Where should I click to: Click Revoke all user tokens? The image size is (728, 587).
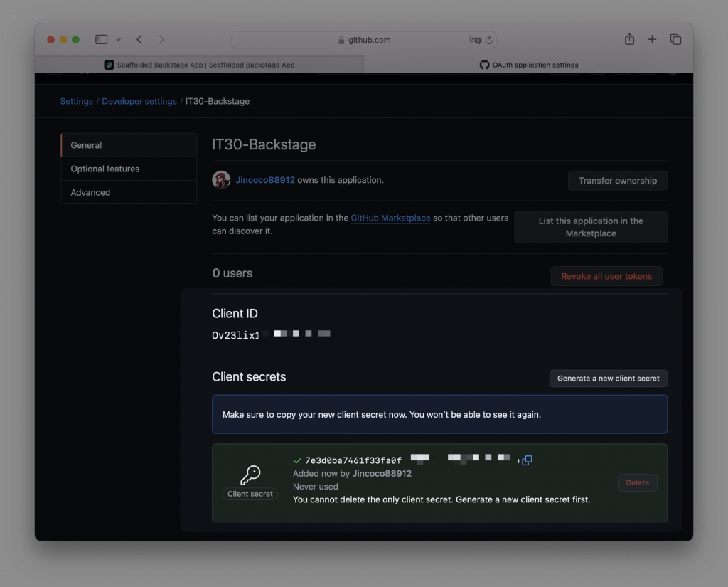[x=606, y=276]
